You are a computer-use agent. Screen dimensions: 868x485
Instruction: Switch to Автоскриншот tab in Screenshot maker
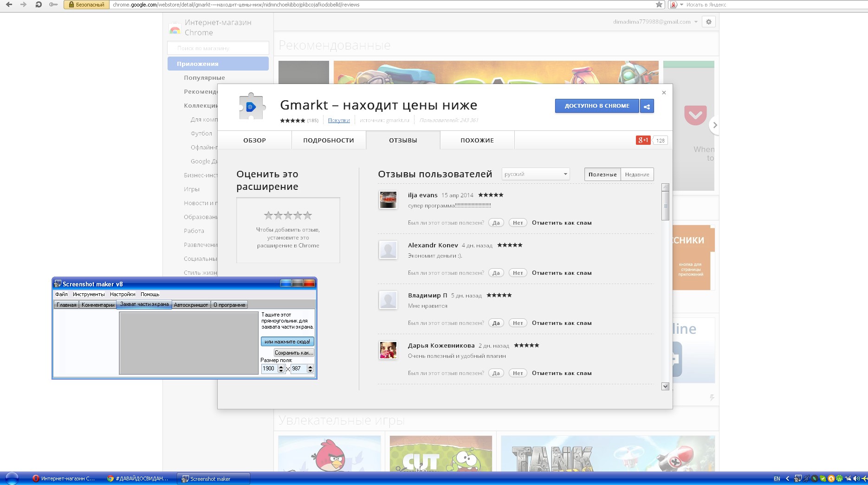tap(191, 305)
